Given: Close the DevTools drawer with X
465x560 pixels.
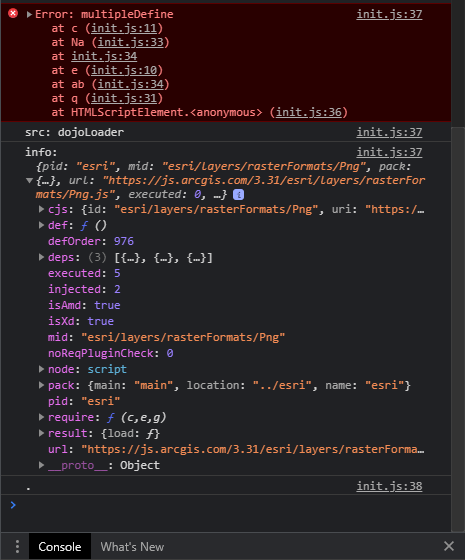Looking at the screenshot, I should pyautogui.click(x=449, y=546).
